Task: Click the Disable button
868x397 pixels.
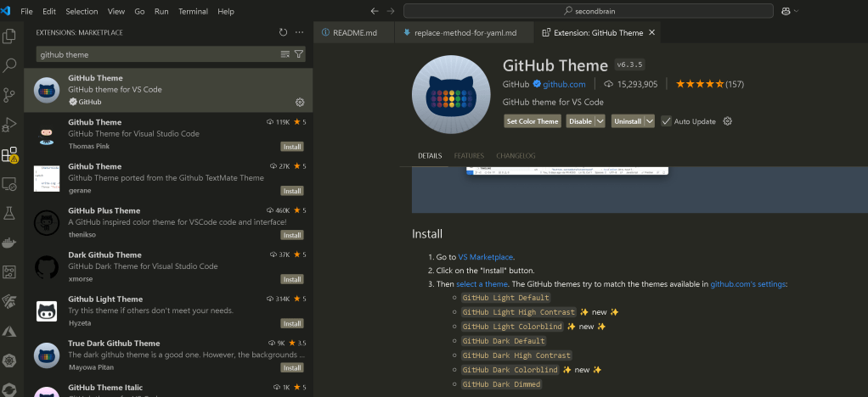Action: click(x=580, y=121)
